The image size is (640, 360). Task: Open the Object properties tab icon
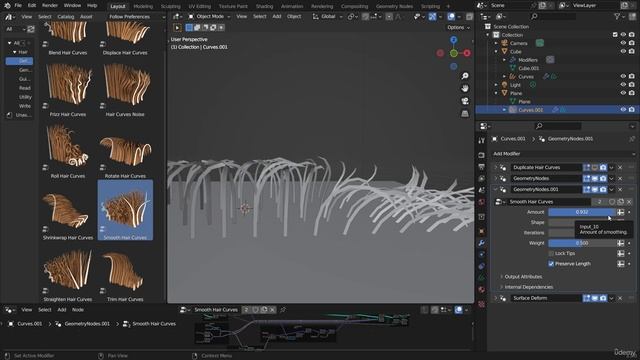482,231
